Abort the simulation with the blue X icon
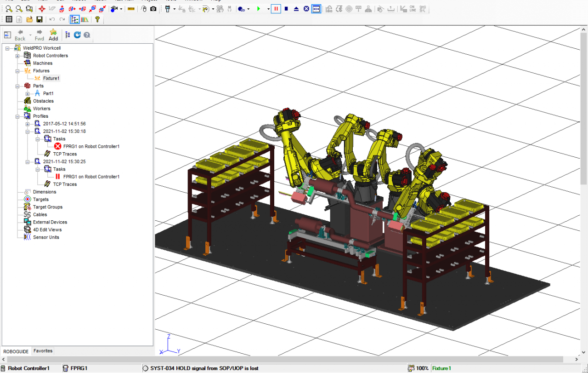 pyautogui.click(x=306, y=8)
